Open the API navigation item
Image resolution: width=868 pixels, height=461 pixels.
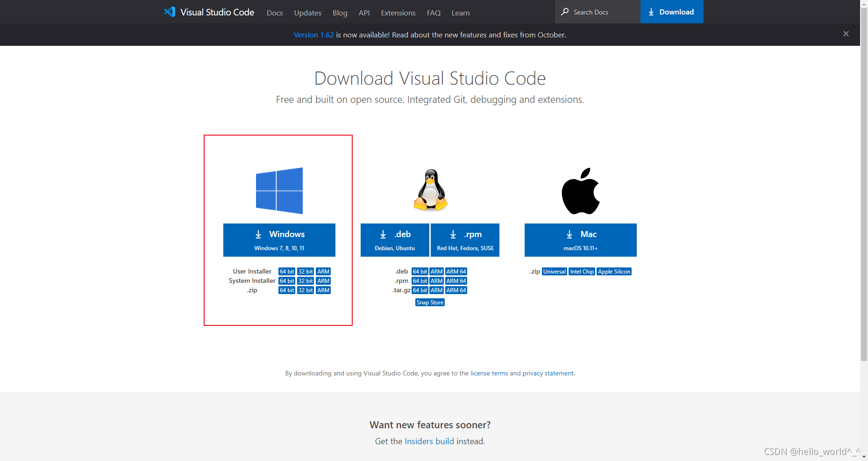pos(364,13)
